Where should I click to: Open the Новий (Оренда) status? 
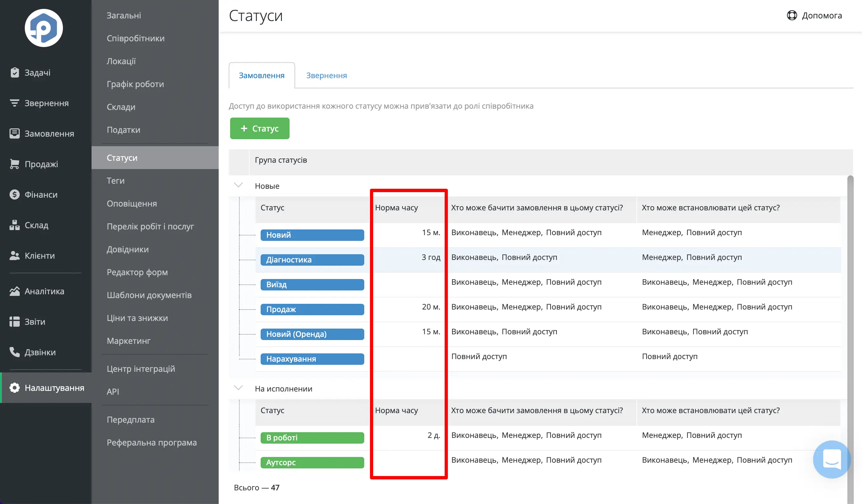(312, 334)
